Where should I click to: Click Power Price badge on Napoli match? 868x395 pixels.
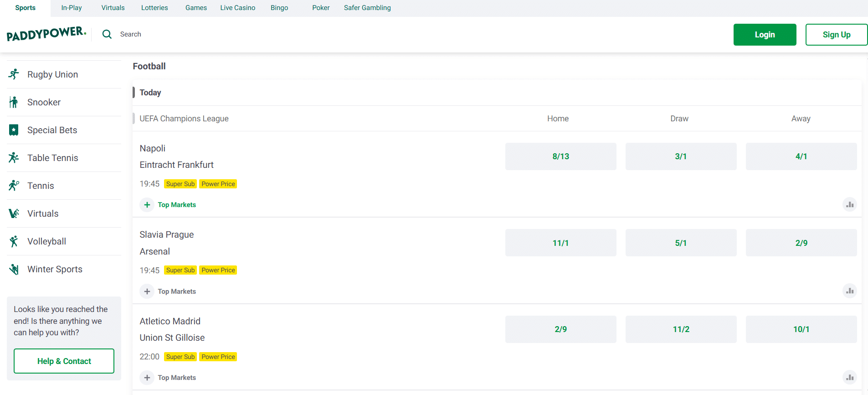click(218, 184)
